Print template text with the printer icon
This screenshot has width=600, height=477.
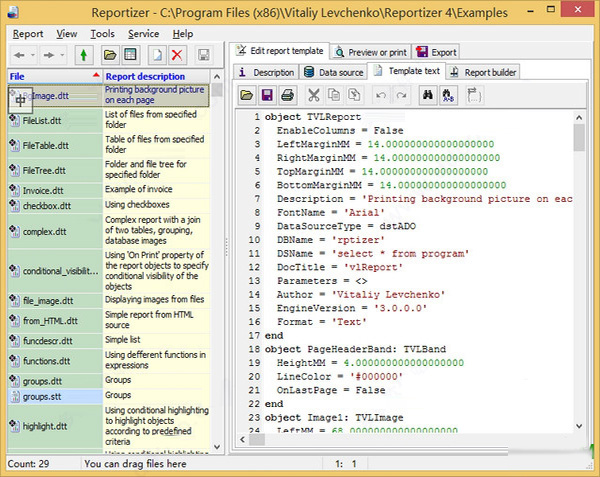click(x=288, y=95)
